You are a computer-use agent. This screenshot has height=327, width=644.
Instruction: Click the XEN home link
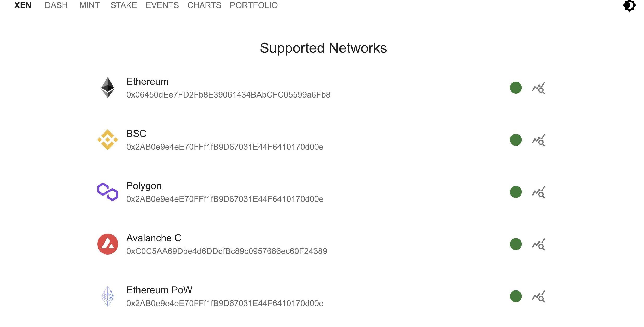(x=23, y=5)
